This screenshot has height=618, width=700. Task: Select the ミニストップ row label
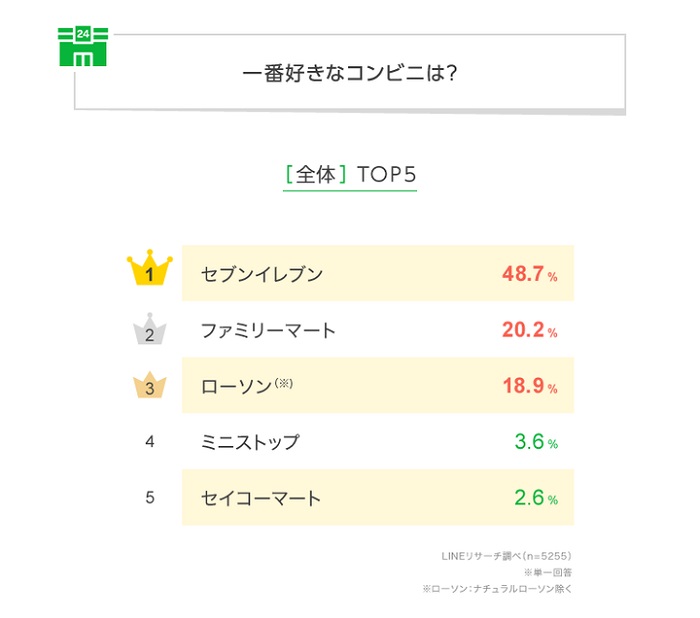250,441
